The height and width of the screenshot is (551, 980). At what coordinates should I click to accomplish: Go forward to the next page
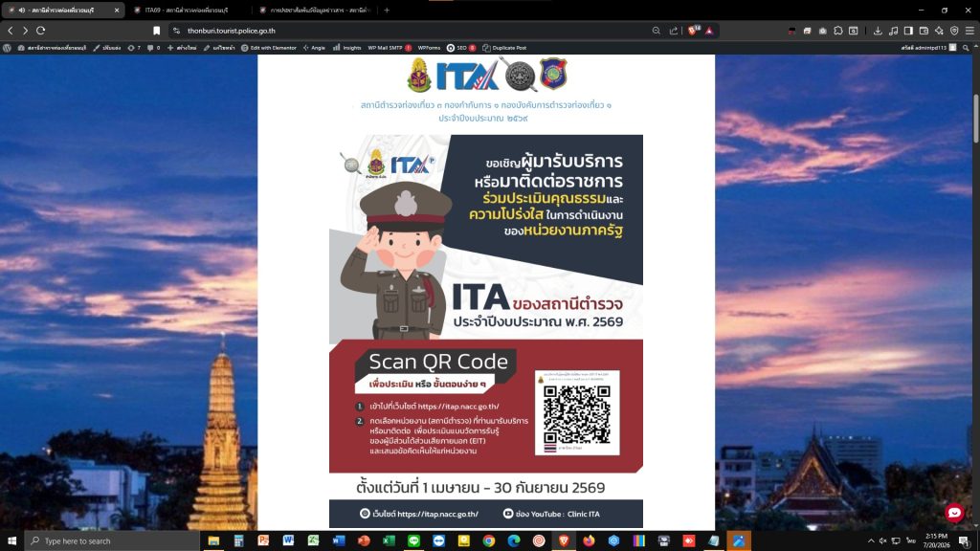pyautogui.click(x=25, y=31)
